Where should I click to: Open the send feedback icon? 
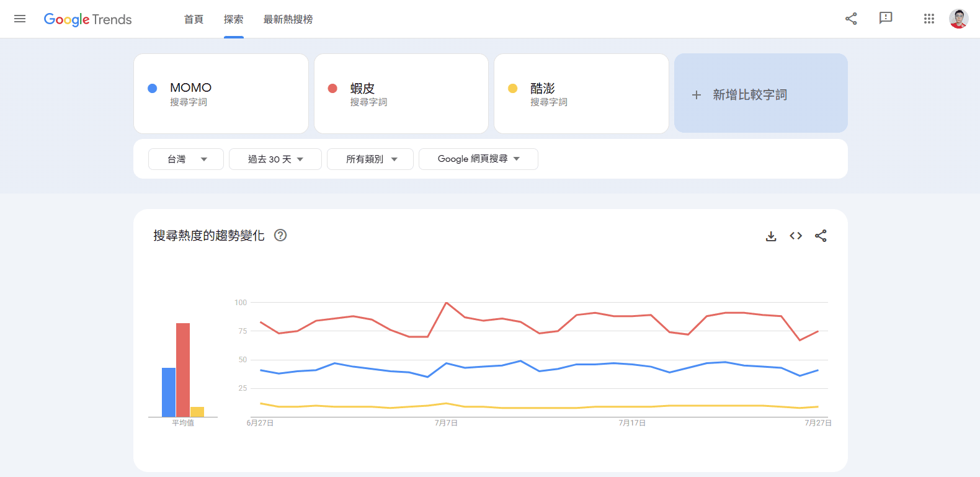886,18
